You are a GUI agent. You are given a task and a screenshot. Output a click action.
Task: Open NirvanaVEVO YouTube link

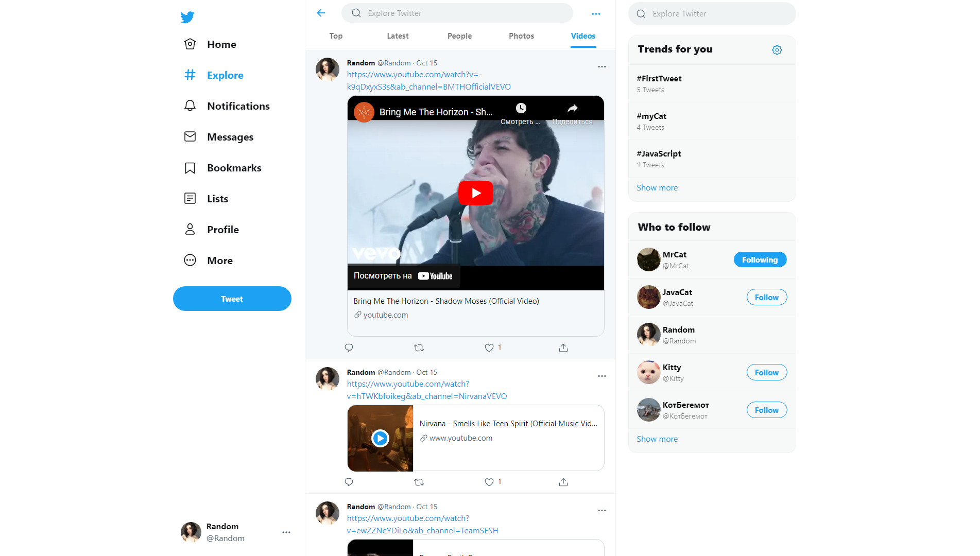pyautogui.click(x=427, y=390)
